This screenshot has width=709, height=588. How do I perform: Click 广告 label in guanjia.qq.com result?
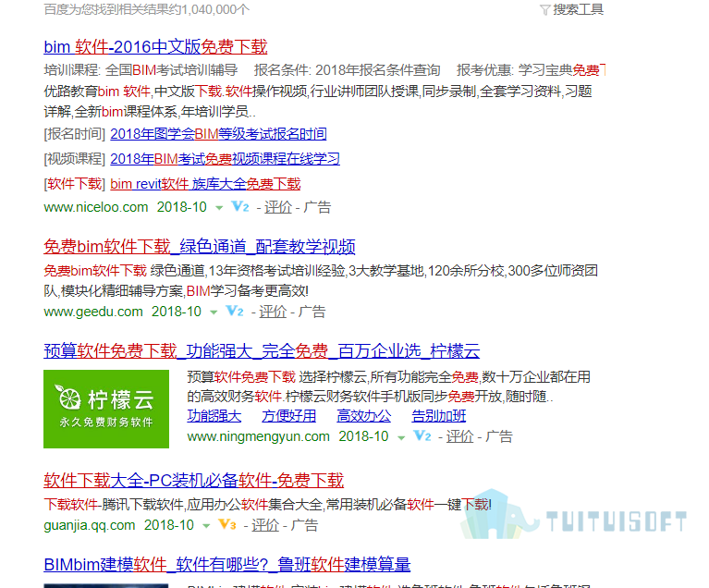point(305,525)
